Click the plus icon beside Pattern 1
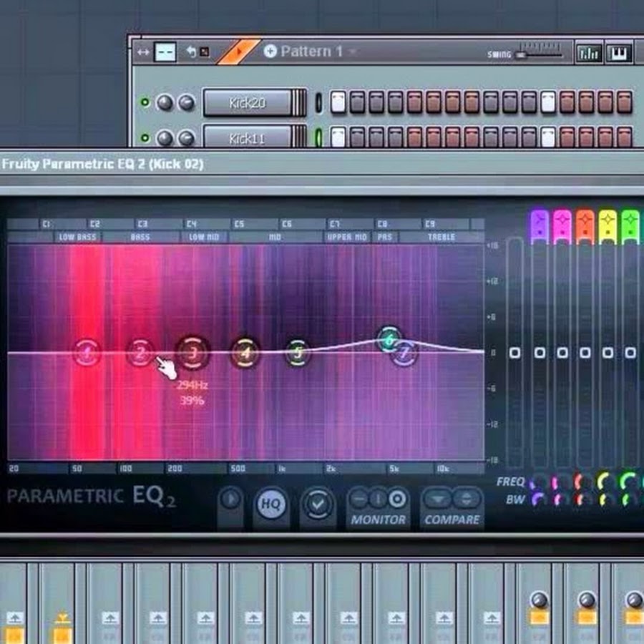Image resolution: width=644 pixels, height=644 pixels. click(270, 52)
